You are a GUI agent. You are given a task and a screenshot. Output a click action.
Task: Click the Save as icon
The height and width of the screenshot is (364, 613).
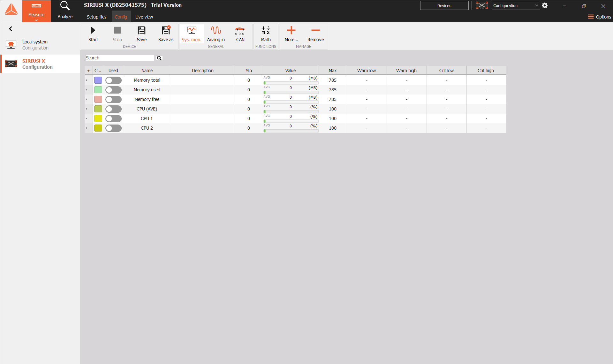tap(166, 31)
